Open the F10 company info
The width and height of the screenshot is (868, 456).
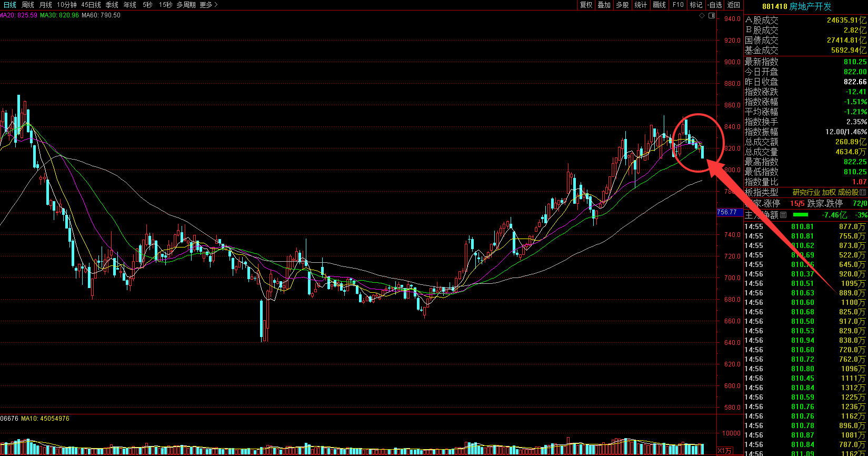(x=678, y=5)
